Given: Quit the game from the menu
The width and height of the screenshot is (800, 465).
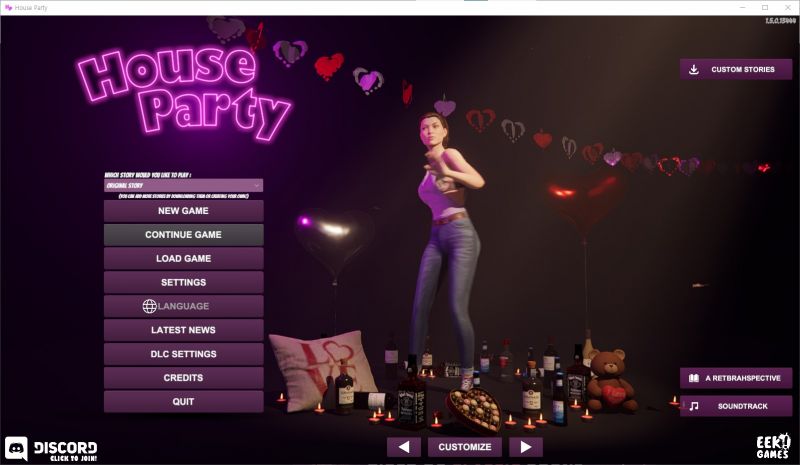Looking at the screenshot, I should coord(183,402).
